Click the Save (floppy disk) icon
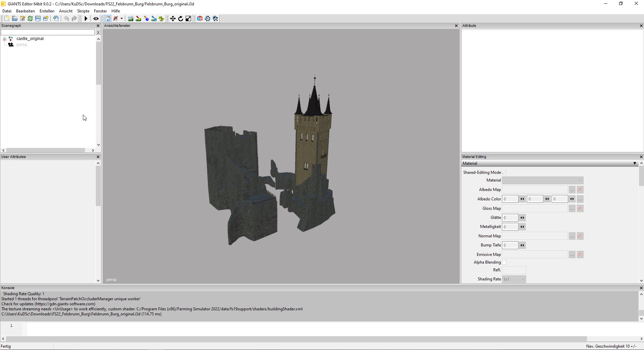Image resolution: width=644 pixels, height=350 pixels. pyautogui.click(x=38, y=18)
